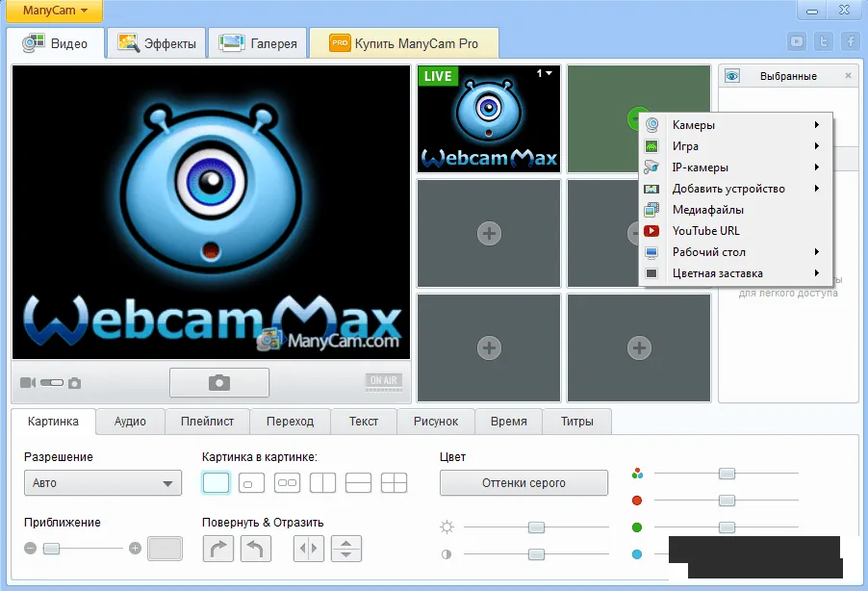The image size is (868, 591).
Task: Select the LIVE WebcamMax source thumbnail
Action: (x=489, y=119)
